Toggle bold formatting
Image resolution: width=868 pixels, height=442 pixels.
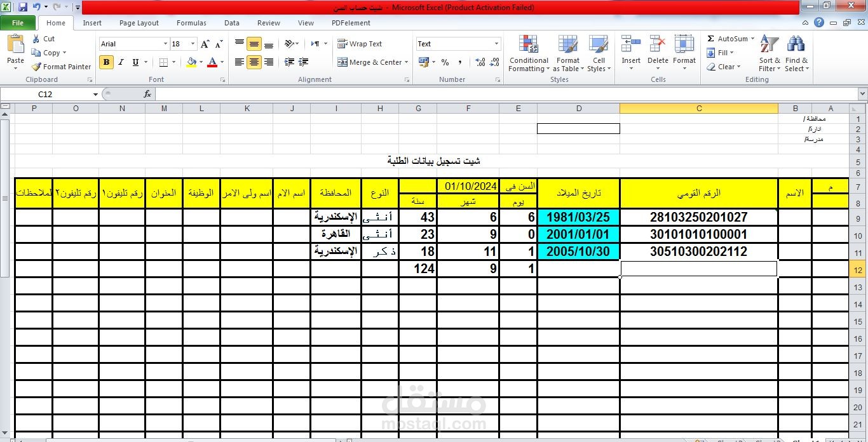pyautogui.click(x=105, y=62)
